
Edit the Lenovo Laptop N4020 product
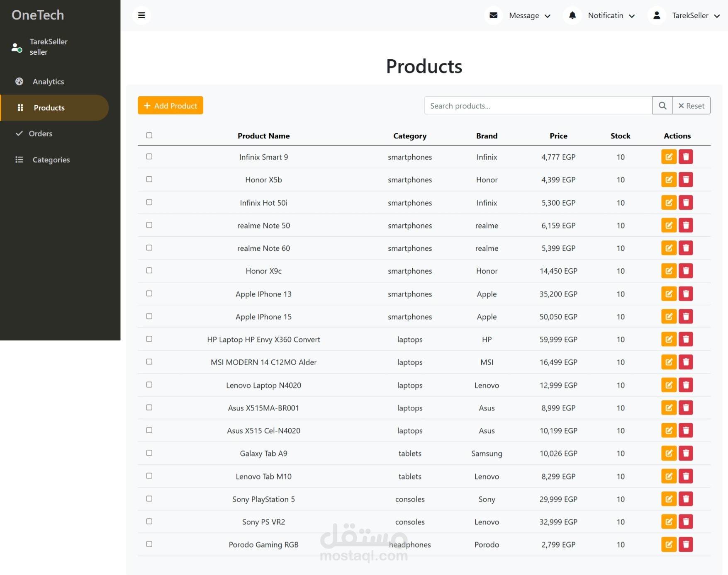coord(669,385)
